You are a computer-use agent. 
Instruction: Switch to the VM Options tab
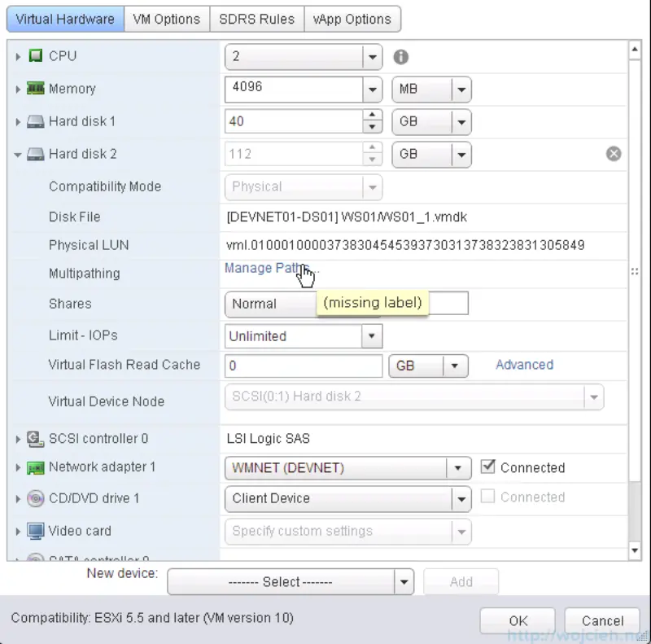coord(167,19)
